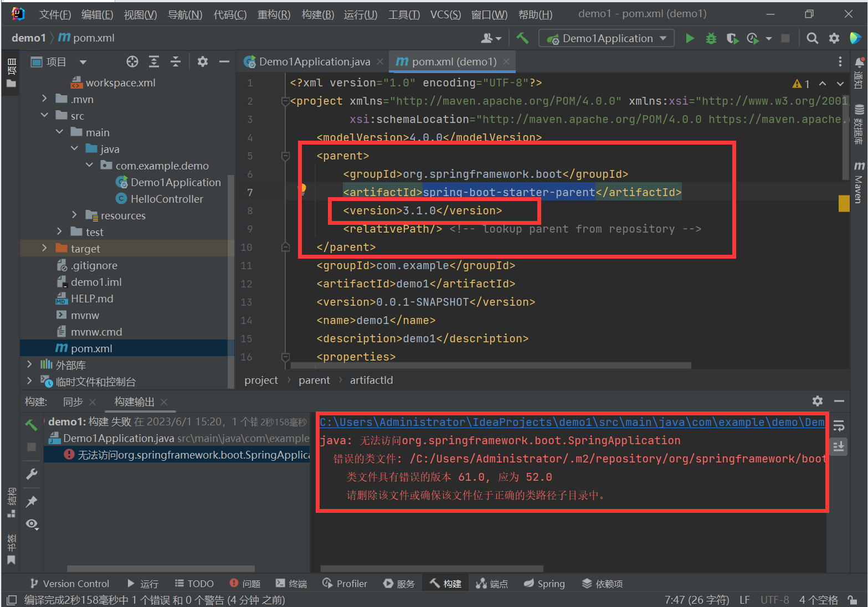868x607 pixels.
Task: Expand the target folder
Action: click(x=44, y=248)
